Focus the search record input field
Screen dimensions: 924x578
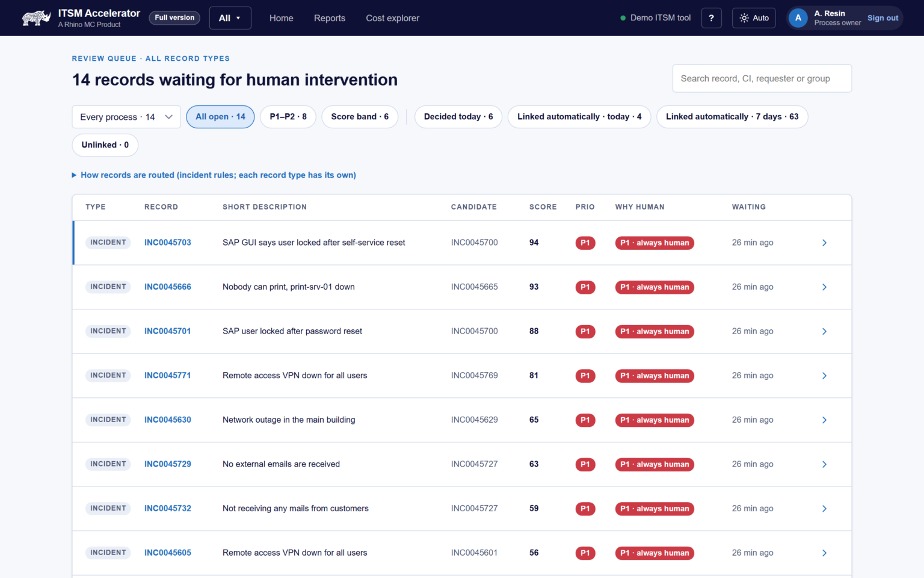tap(762, 78)
